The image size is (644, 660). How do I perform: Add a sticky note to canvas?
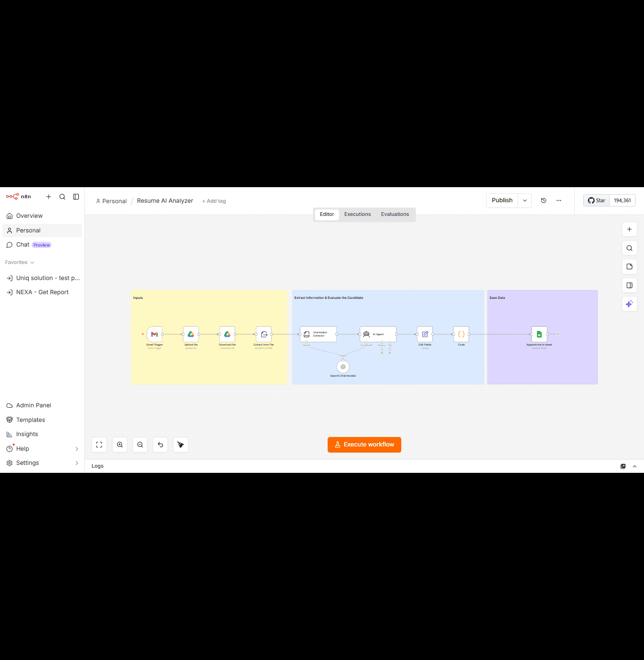coord(629,266)
